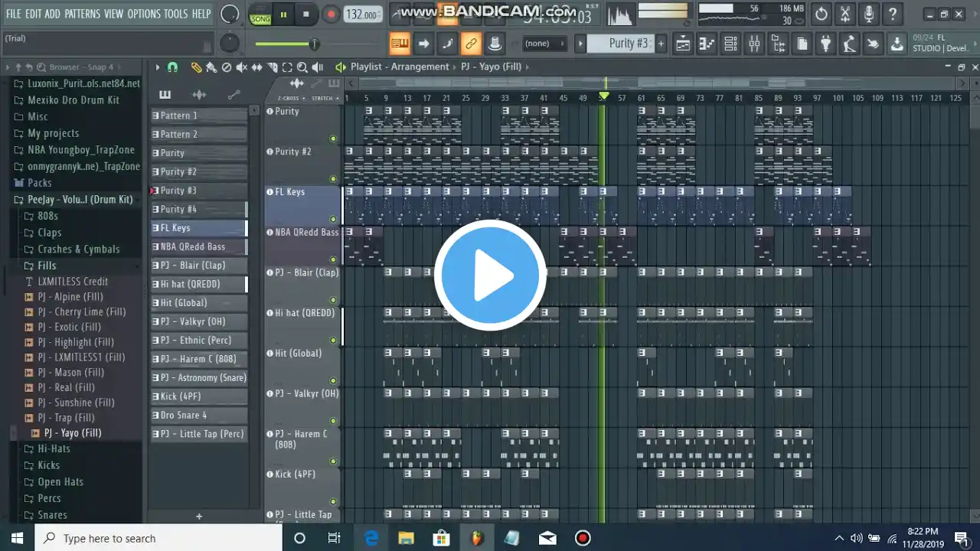Open the pattern selector showing Purity #3
980x551 pixels.
628,44
